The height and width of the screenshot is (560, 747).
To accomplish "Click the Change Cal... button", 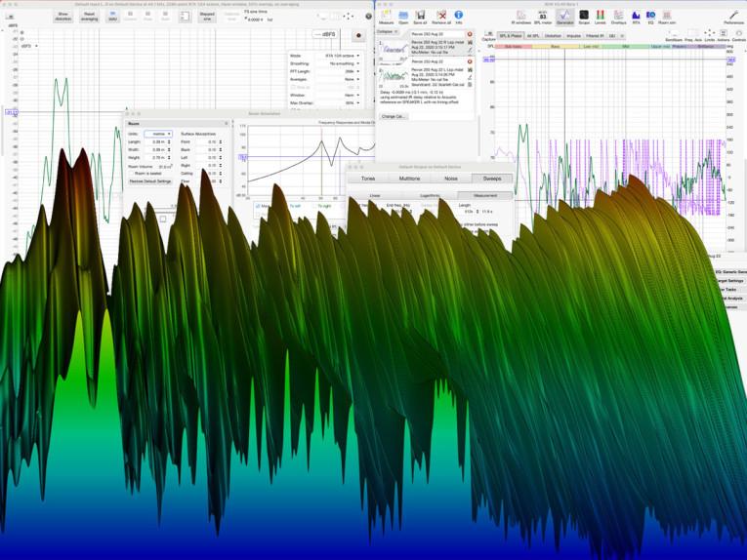I will tap(393, 116).
